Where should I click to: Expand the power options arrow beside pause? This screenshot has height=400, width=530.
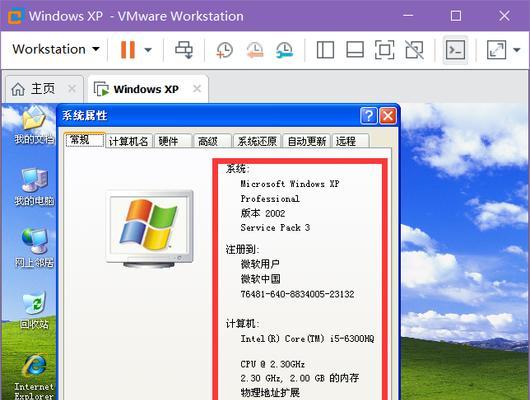[x=148, y=50]
